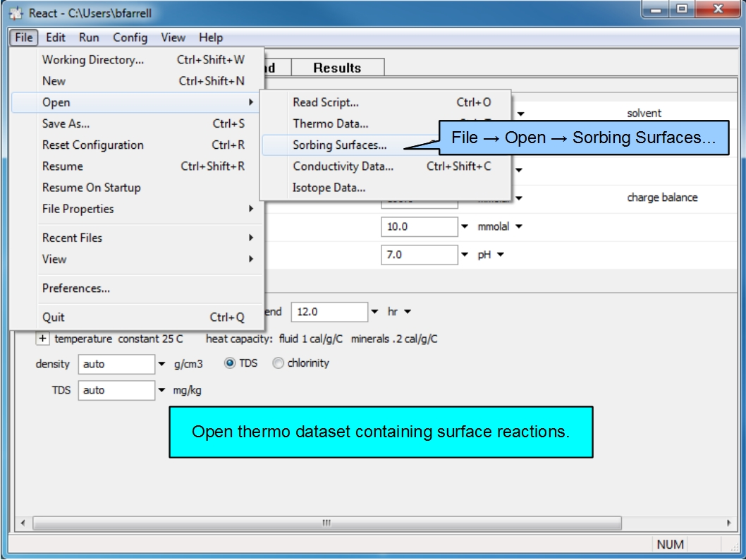Click the Resume menu entry
746x560 pixels.
click(137, 166)
